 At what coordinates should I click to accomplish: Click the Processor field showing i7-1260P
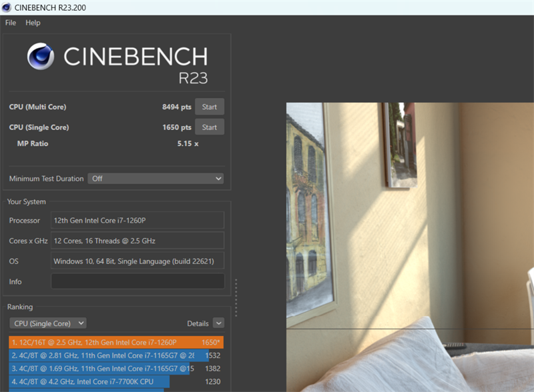click(138, 221)
